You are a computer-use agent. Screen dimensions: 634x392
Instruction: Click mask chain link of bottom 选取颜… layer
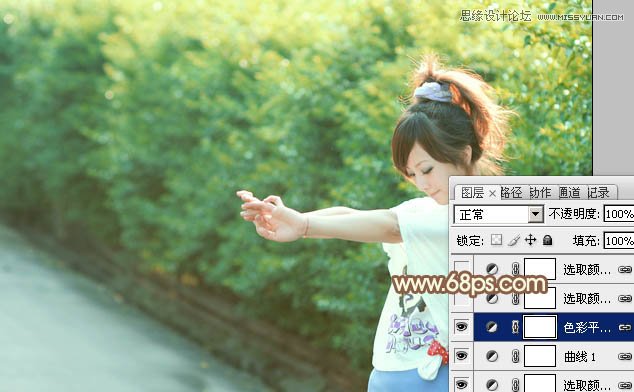(516, 385)
